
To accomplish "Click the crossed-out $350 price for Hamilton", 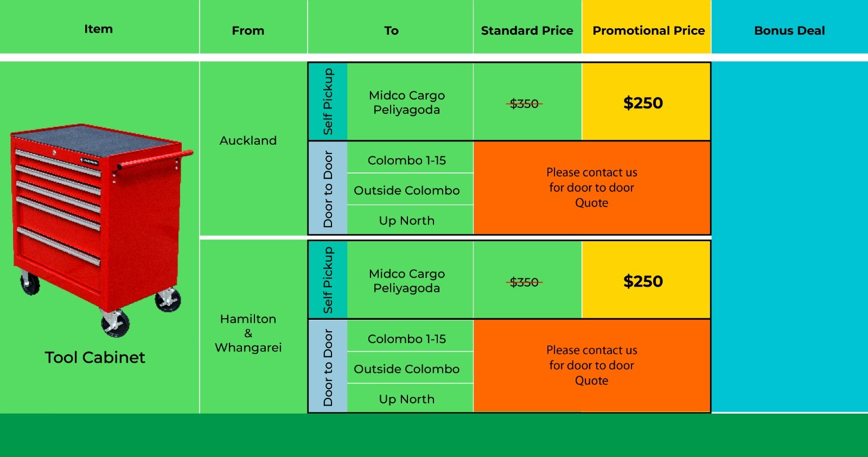I will [524, 282].
